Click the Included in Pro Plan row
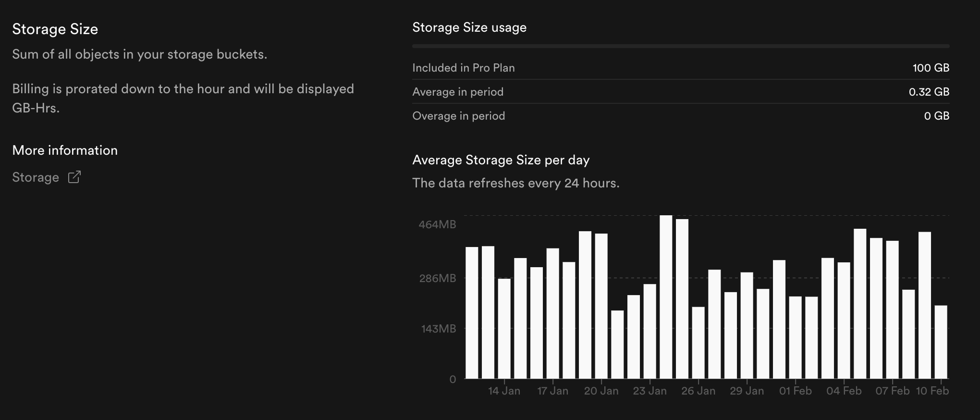This screenshot has width=980, height=420. click(681, 68)
